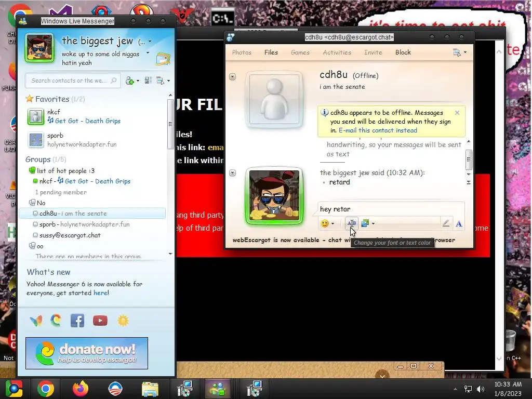The height and width of the screenshot is (399, 532).
Task: Open File Explorer from the taskbar
Action: click(x=150, y=389)
